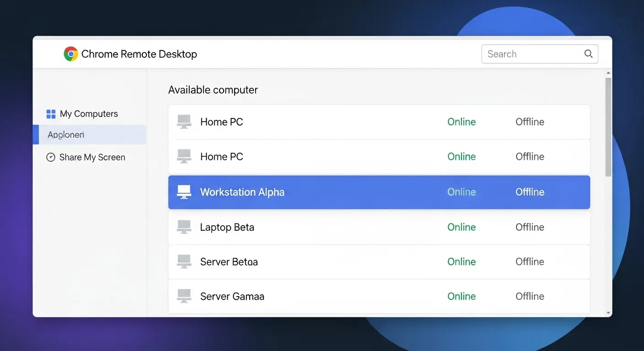Click the scrollbar down arrow
This screenshot has width=644, height=351.
point(608,313)
